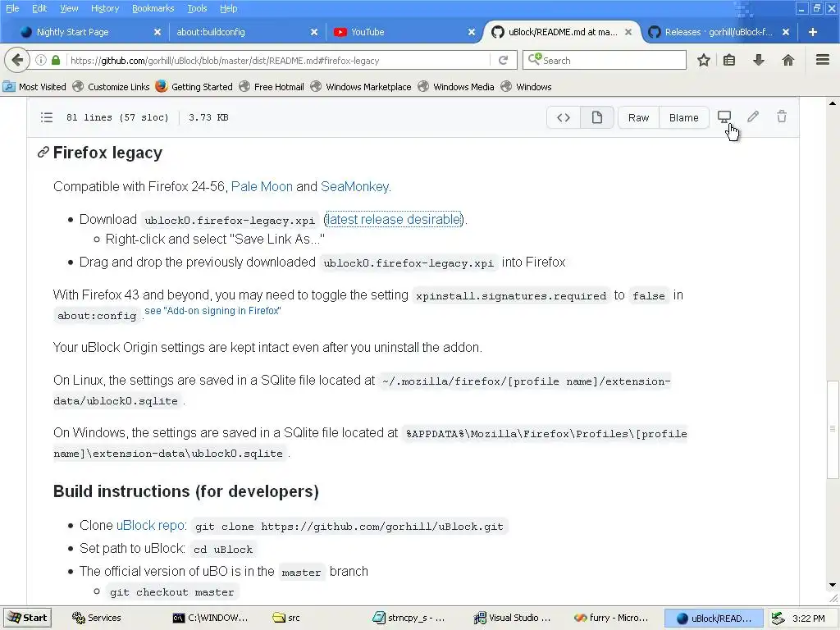Show bookmarks list icon in toolbar
This screenshot has width=840, height=630.
click(729, 60)
